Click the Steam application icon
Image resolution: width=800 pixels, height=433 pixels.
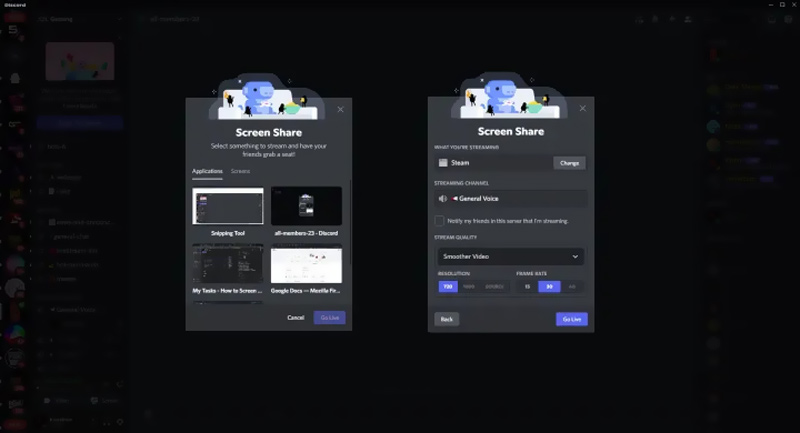pos(443,162)
